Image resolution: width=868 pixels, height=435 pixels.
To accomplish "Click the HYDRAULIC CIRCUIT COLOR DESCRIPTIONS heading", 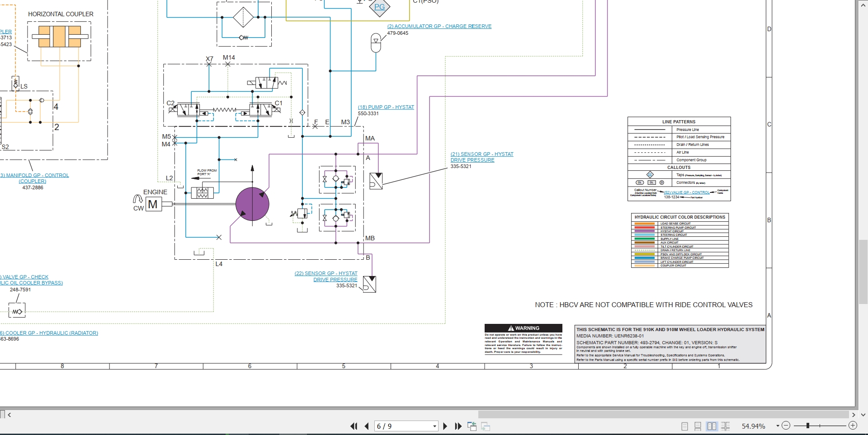I will point(680,217).
